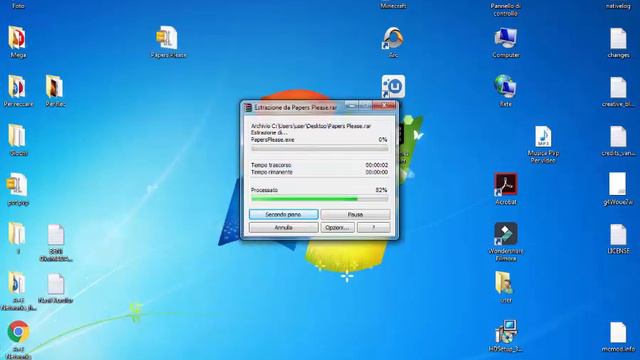Open the Computer desktop icon
Viewport: 640px width, 360px height.
pos(506,39)
